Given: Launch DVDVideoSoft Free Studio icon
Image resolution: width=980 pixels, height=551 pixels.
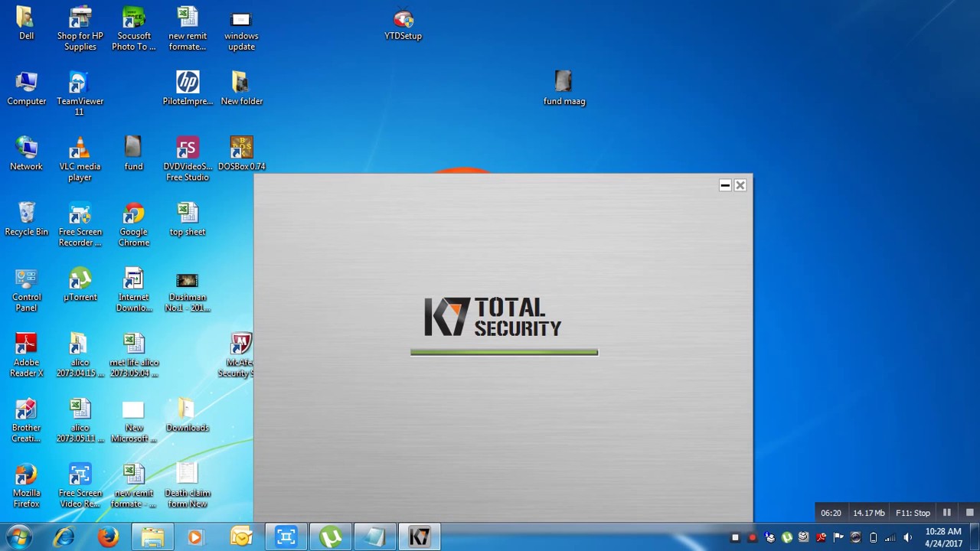Looking at the screenshot, I should [188, 159].
